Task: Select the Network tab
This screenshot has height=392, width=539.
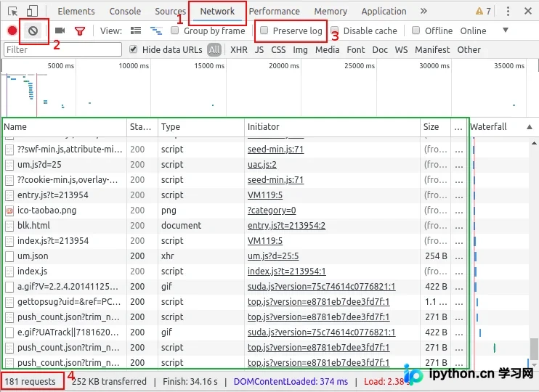Action: coord(217,12)
